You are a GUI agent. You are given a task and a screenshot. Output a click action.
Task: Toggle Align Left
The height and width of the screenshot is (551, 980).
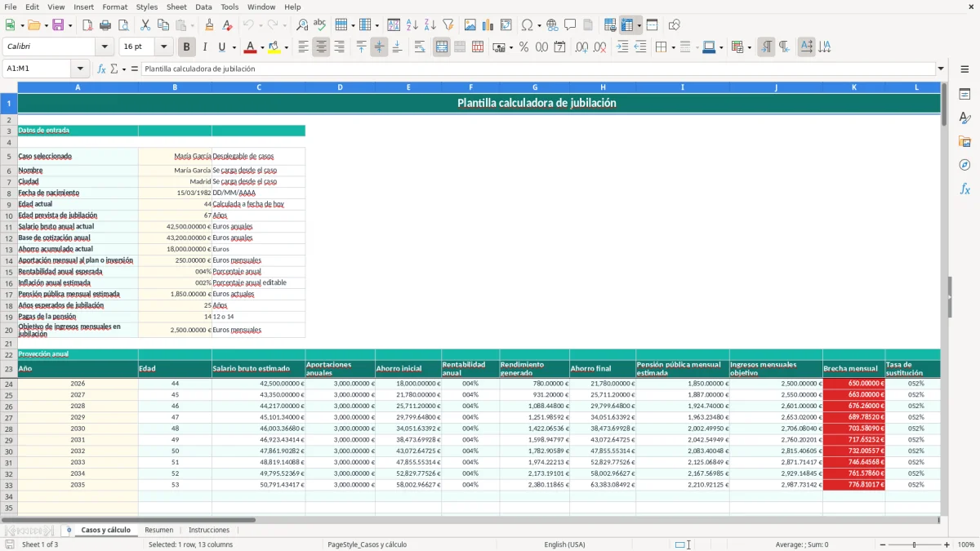click(303, 47)
